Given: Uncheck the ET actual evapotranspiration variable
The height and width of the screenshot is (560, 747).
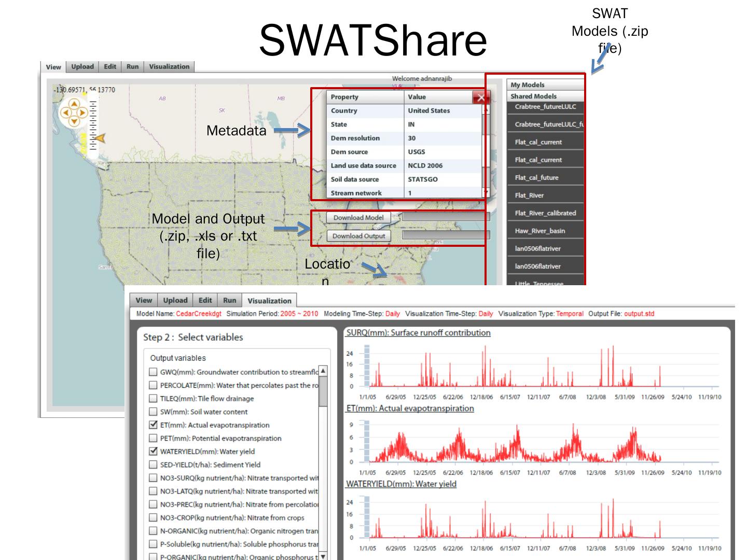Looking at the screenshot, I should 153,425.
